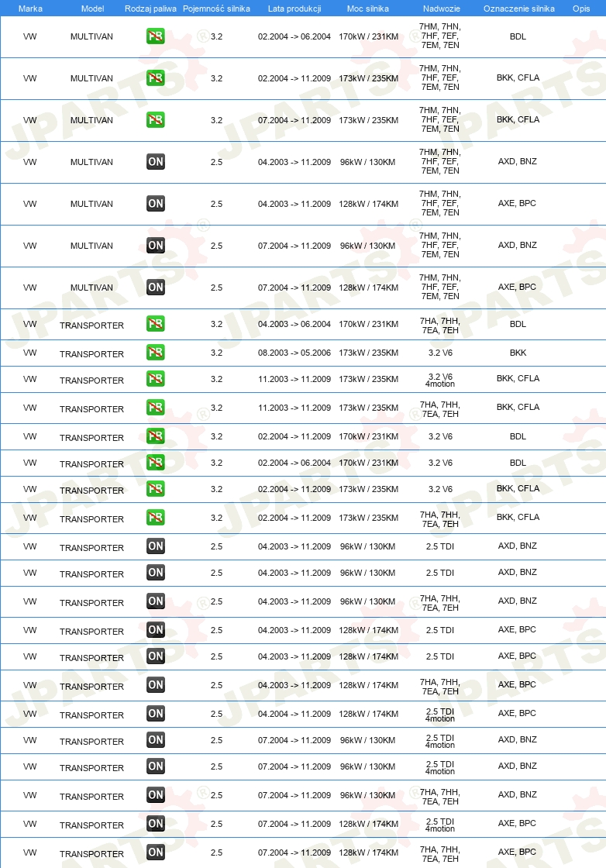Click the Multivan date '02.2004 -> 06.2004'
The image size is (606, 868).
(x=294, y=36)
